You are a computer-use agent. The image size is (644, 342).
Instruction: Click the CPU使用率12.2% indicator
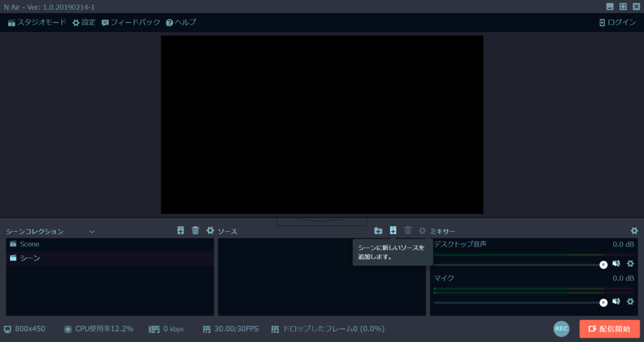(99, 329)
